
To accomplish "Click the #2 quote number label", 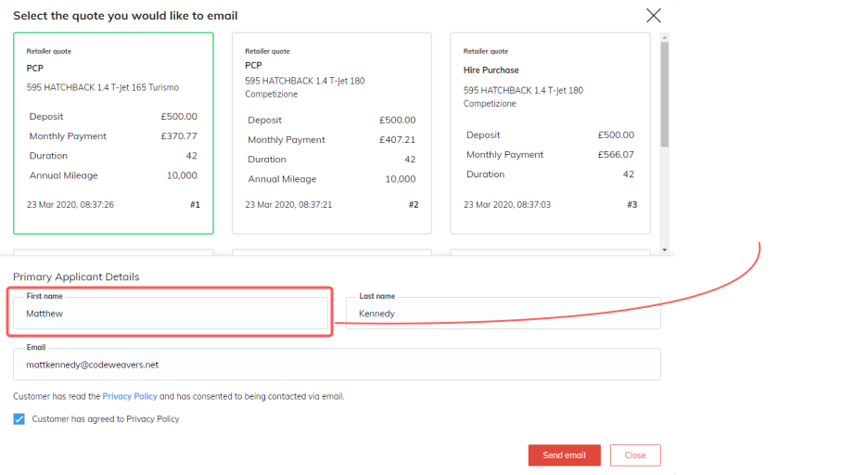I will click(414, 205).
